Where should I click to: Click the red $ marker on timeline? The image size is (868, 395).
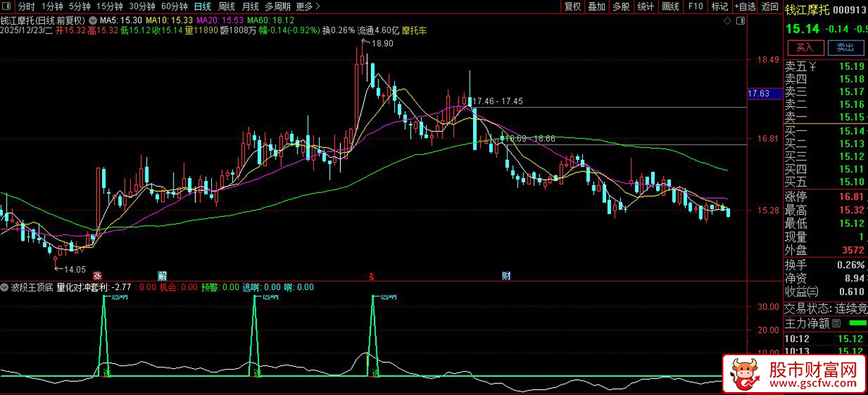pyautogui.click(x=372, y=276)
